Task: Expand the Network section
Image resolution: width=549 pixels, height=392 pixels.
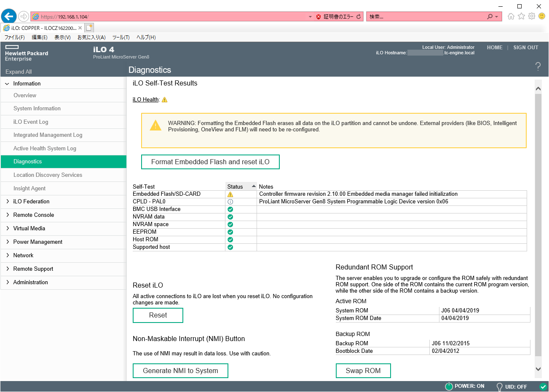Action: (7, 256)
